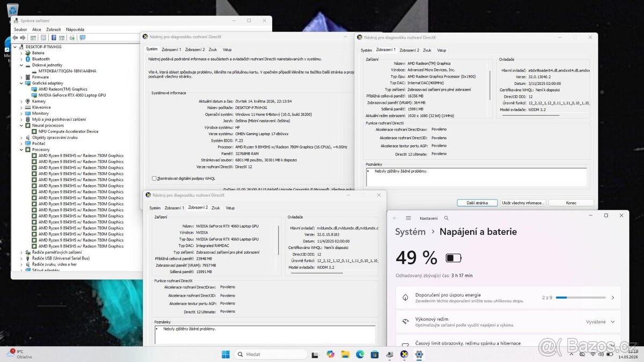Go to Systém breadcrumb in Nastavení
This screenshot has height=362, width=644.
click(411, 232)
